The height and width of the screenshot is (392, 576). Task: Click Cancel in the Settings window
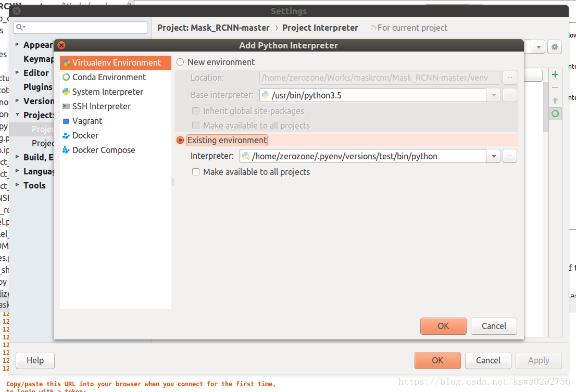(488, 360)
